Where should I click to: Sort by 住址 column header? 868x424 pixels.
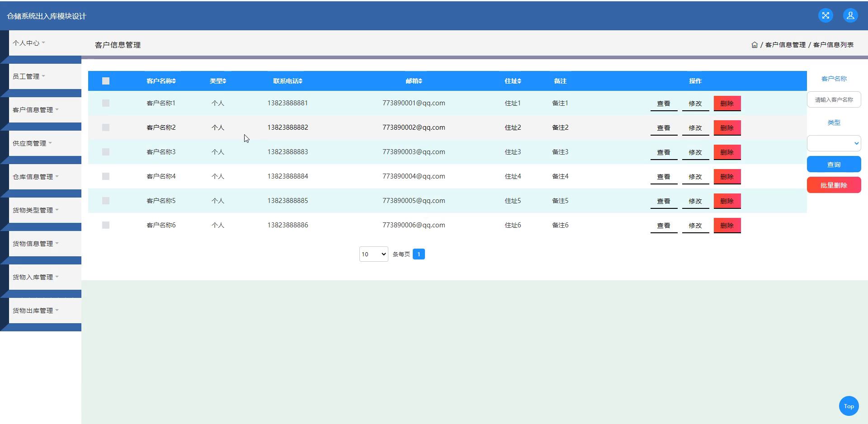click(513, 81)
